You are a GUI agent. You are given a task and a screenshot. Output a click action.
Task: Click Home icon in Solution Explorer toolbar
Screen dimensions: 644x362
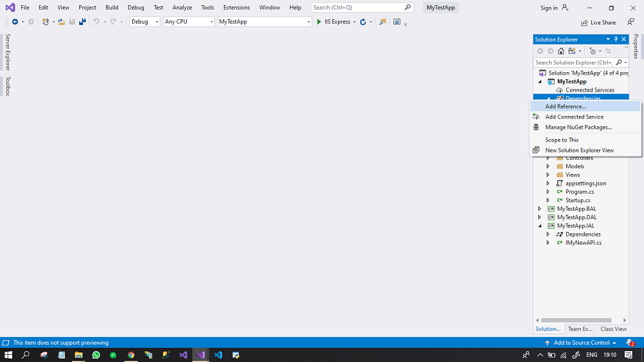[561, 51]
